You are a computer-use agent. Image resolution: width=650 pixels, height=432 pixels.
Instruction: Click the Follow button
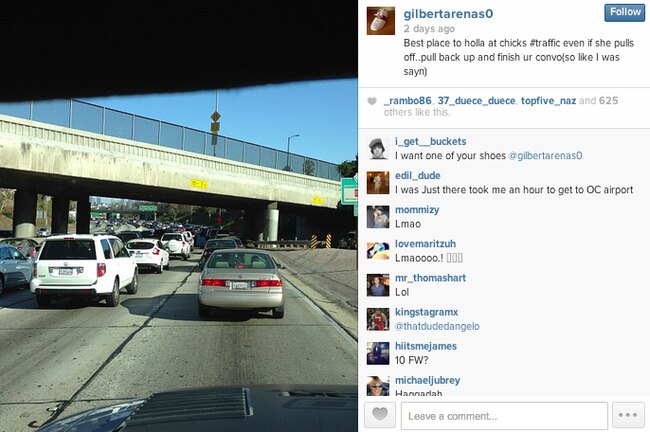[x=625, y=12]
